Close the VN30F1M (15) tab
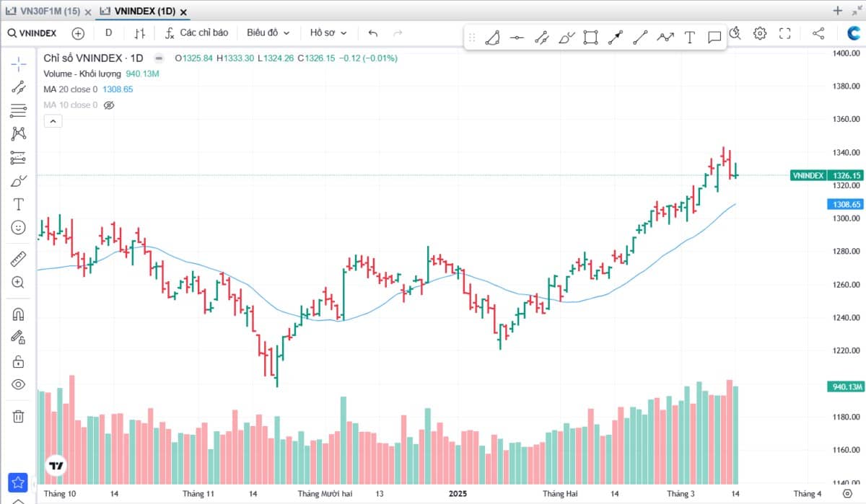866x504 pixels. coord(88,11)
